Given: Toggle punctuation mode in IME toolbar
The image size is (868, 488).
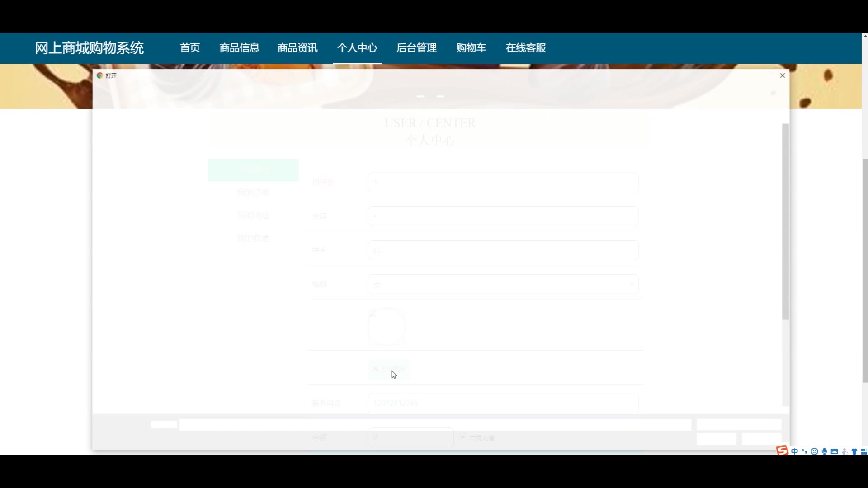Looking at the screenshot, I should coord(804,451).
